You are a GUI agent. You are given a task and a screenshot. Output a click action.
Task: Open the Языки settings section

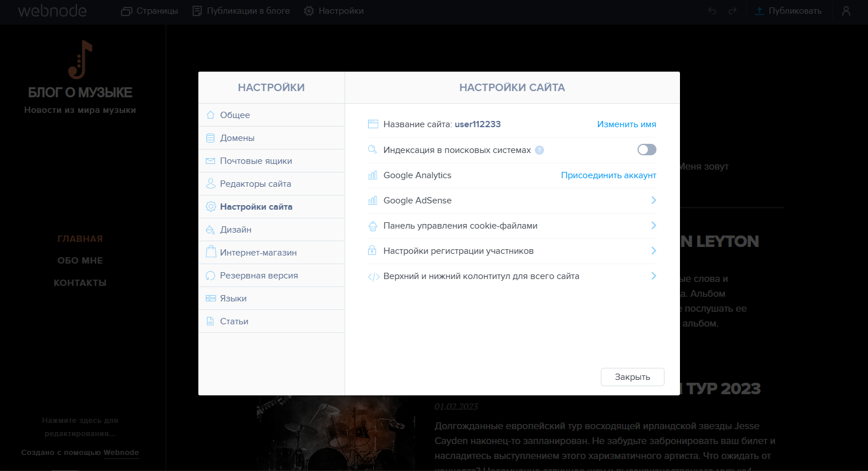click(x=233, y=299)
